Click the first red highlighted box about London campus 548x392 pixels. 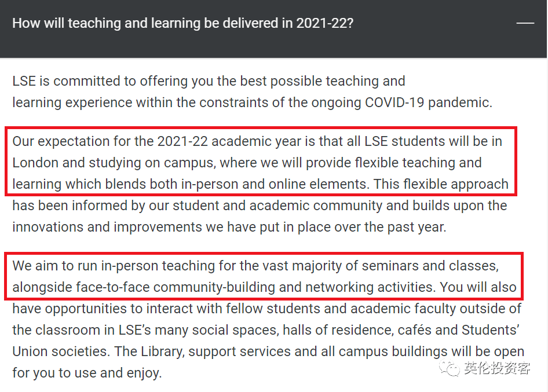(x=261, y=161)
